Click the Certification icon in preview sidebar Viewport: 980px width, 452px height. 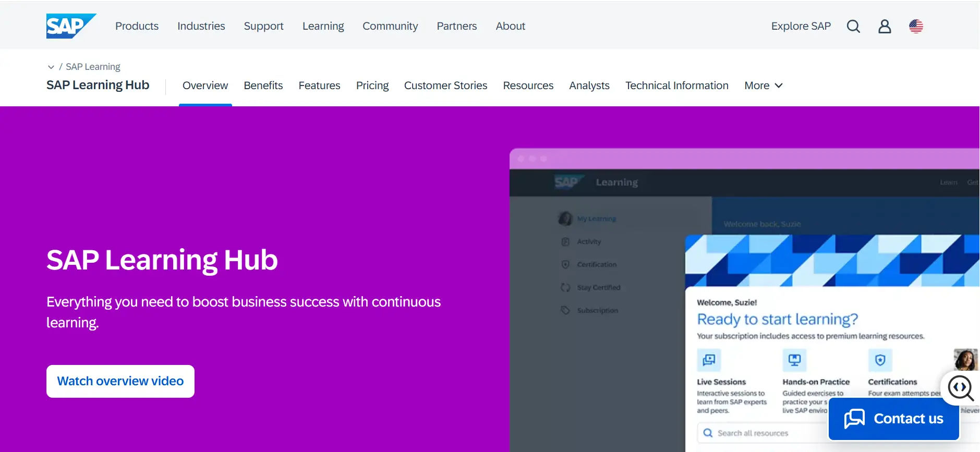tap(565, 264)
